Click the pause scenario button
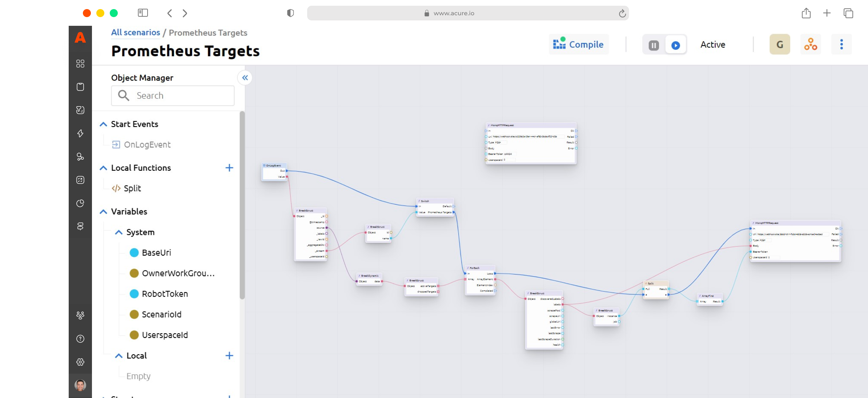 coord(654,45)
